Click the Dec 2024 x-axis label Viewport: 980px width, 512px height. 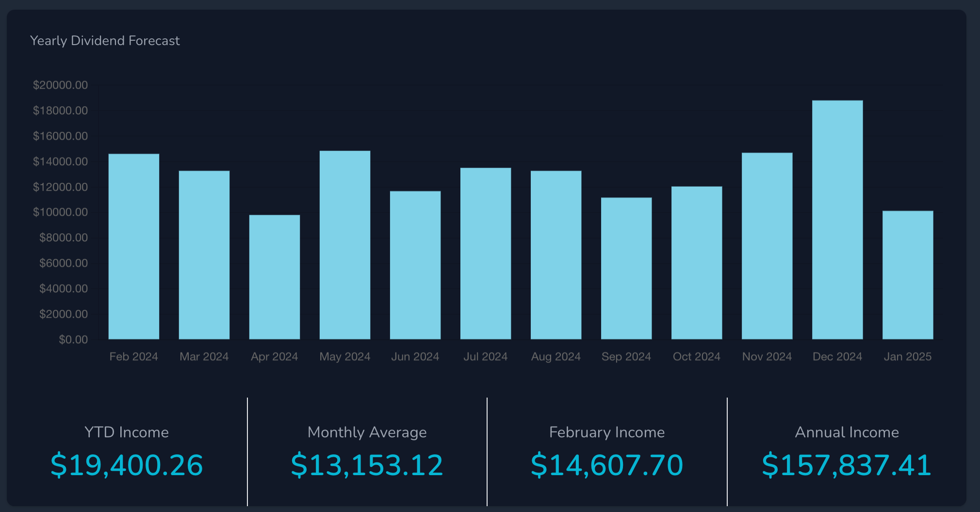[x=837, y=357]
